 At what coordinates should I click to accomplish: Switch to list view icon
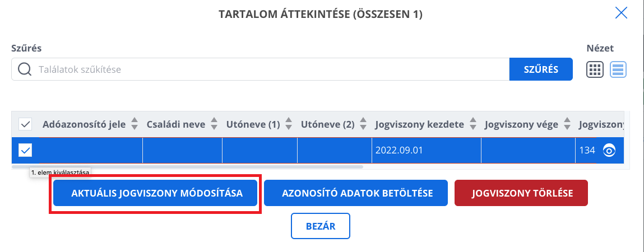tap(618, 69)
